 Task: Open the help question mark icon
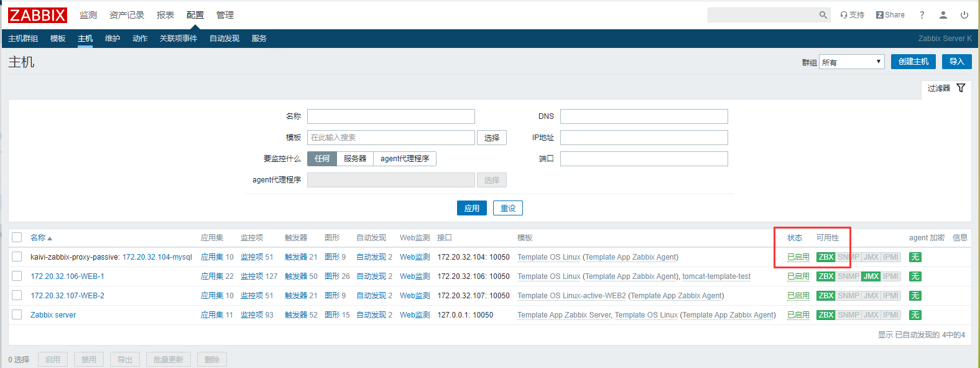tap(922, 15)
